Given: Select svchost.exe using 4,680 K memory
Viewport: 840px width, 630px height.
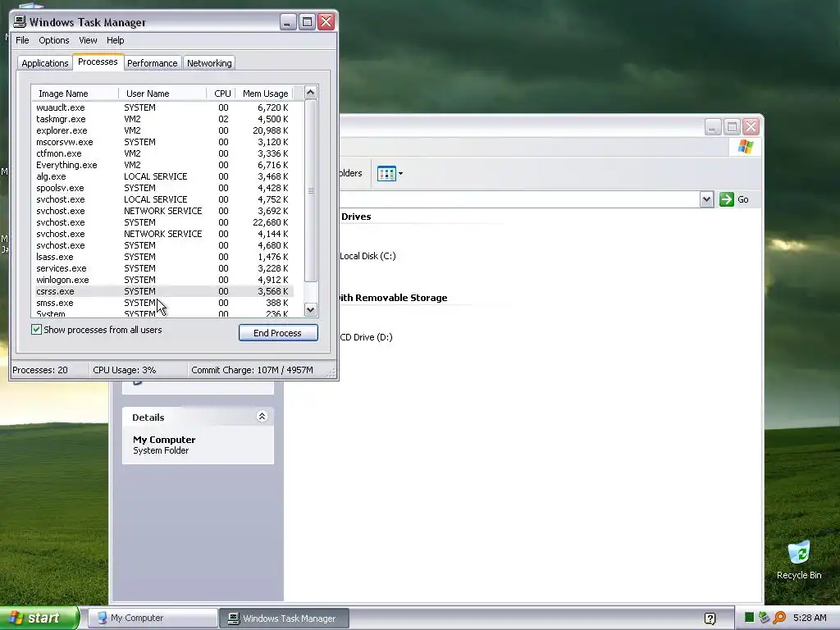Looking at the screenshot, I should click(163, 245).
